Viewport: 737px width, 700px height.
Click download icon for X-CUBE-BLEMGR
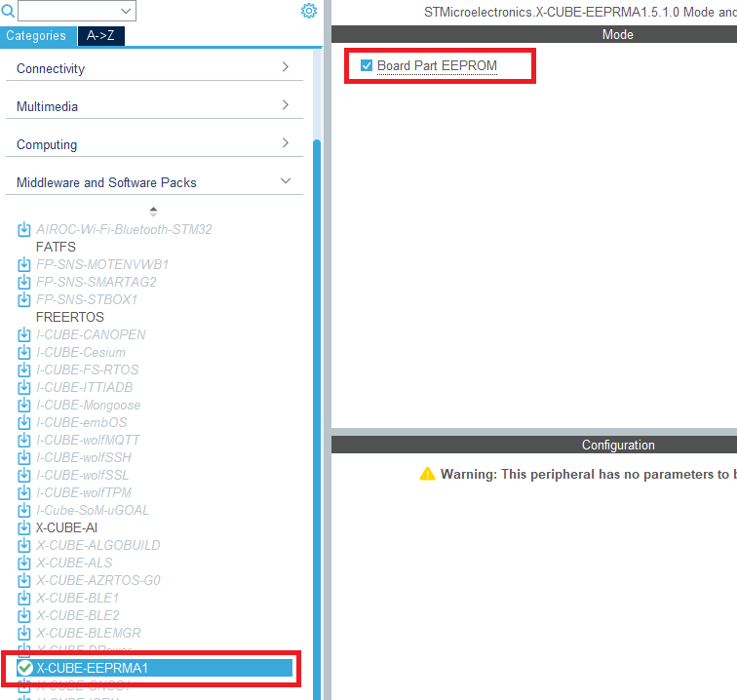coord(24,634)
